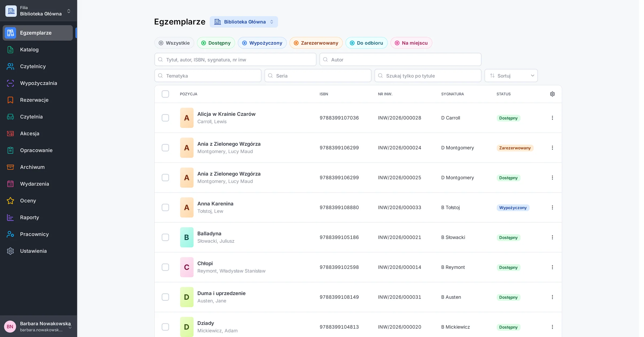Image resolution: width=644 pixels, height=337 pixels.
Task: Open Wypożyczalnia scanner icon
Action: point(10,83)
